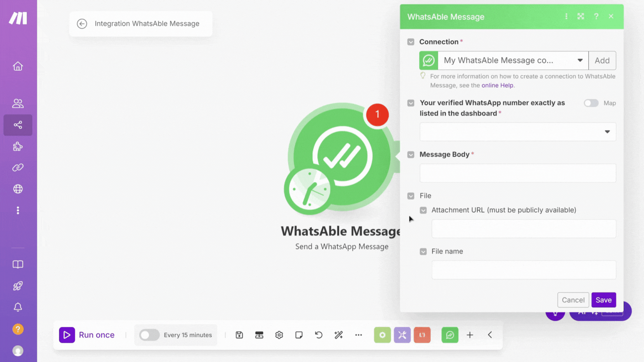Click the Undo arrow in toolbar
644x362 pixels.
[319, 335]
